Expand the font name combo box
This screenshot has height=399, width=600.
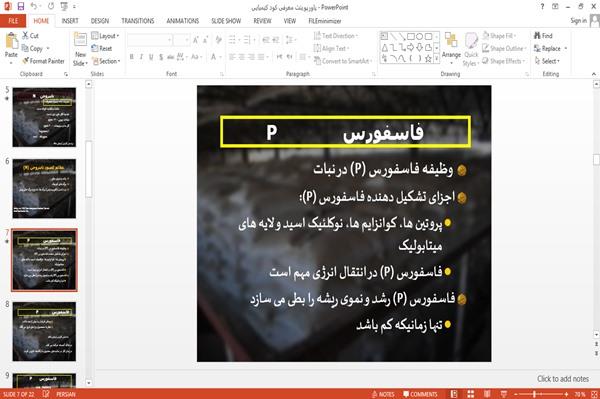[169, 40]
